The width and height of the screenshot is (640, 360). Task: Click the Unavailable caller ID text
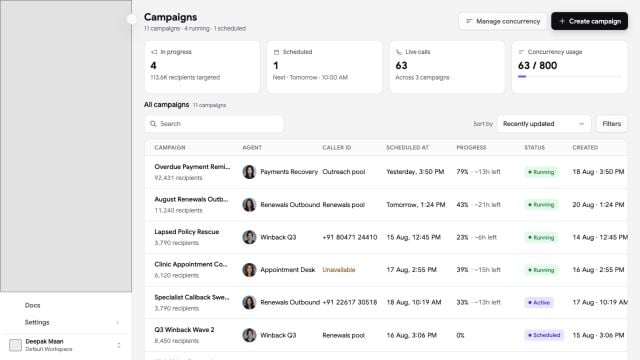339,270
